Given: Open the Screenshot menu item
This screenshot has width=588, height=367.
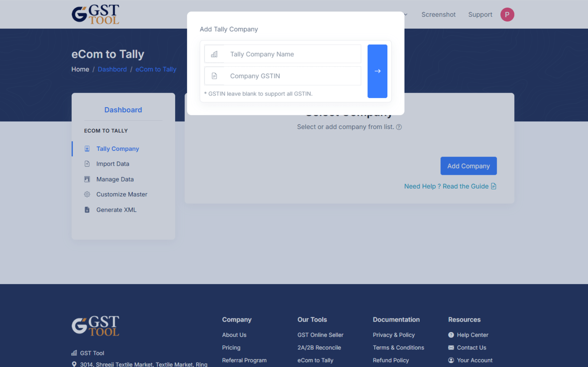Looking at the screenshot, I should tap(438, 15).
